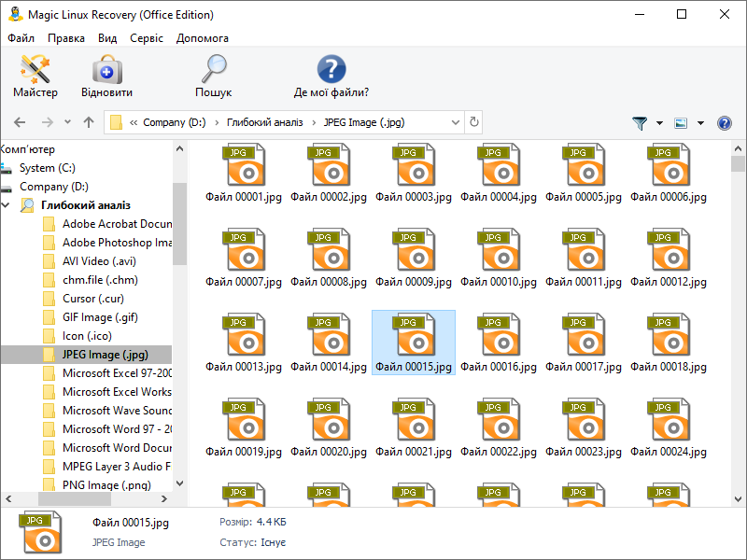Open the Сервіс menu
The image size is (747, 560).
[144, 38]
